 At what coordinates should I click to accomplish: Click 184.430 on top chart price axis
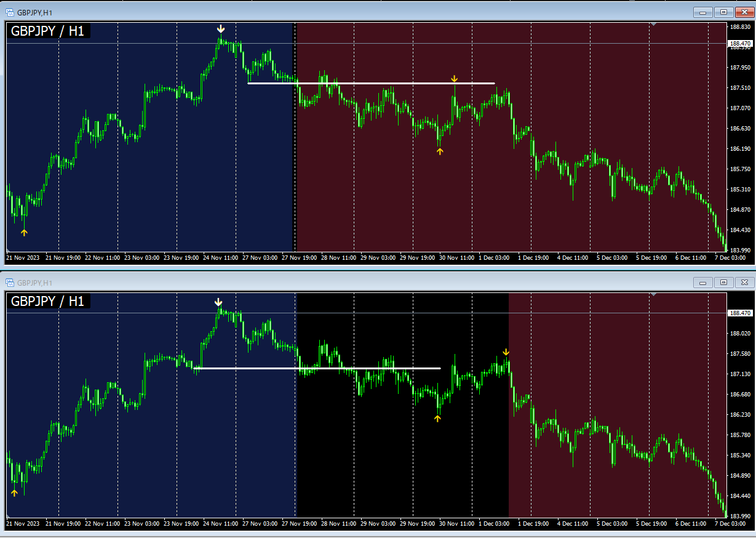coord(740,230)
